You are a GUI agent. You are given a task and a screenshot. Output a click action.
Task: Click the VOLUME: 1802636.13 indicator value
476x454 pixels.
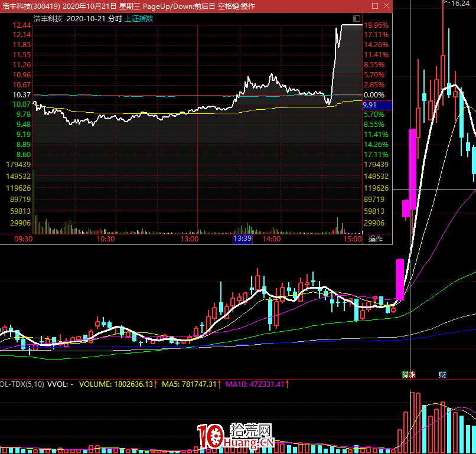coord(116,384)
